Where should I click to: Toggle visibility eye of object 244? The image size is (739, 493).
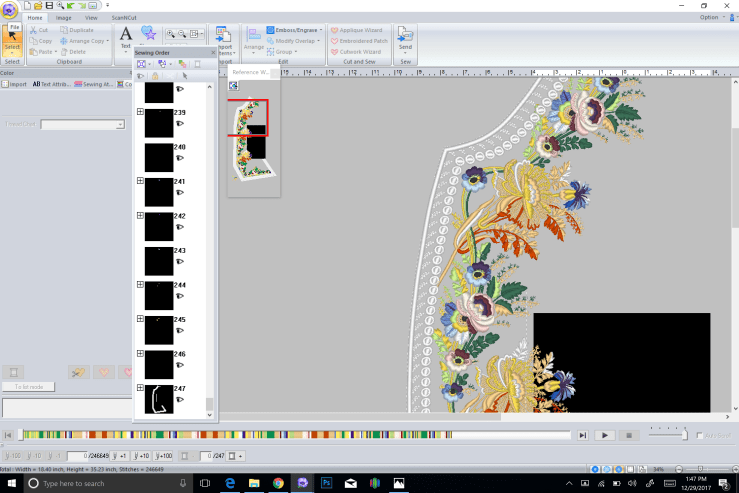pyautogui.click(x=179, y=296)
